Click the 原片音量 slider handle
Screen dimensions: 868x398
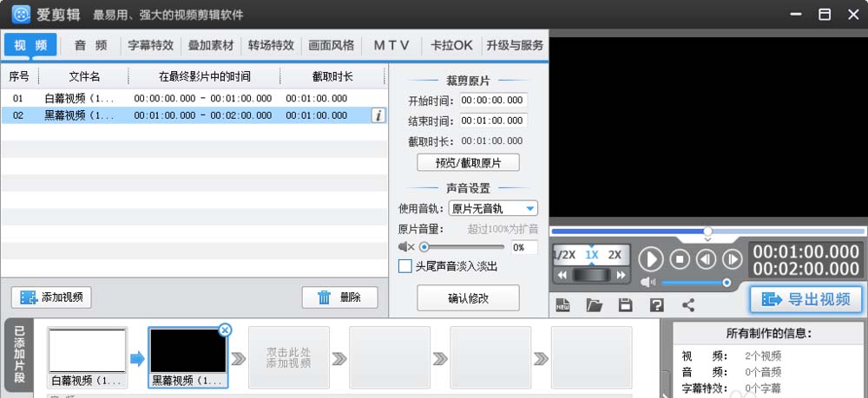pos(424,247)
